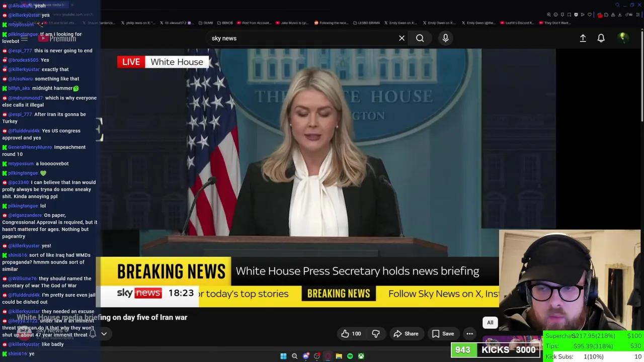Open the Opera browser taskbar icon
The image size is (644, 362).
[x=328, y=356]
